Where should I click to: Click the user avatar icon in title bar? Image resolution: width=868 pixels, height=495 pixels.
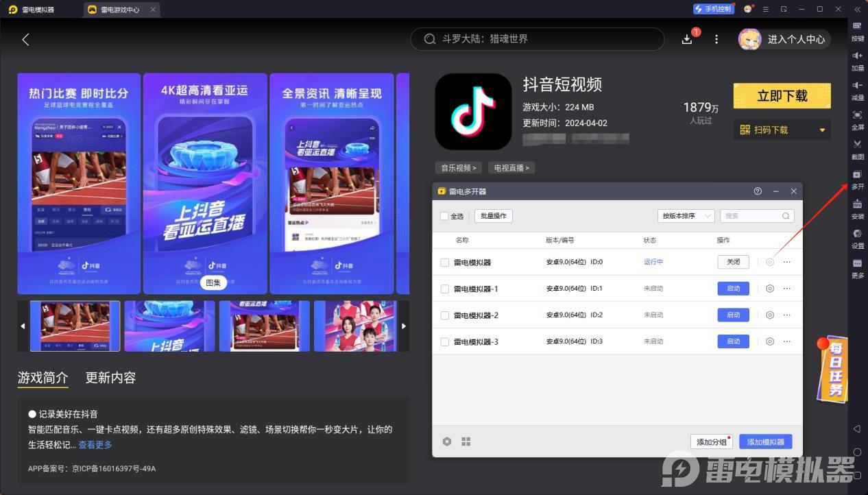(748, 9)
